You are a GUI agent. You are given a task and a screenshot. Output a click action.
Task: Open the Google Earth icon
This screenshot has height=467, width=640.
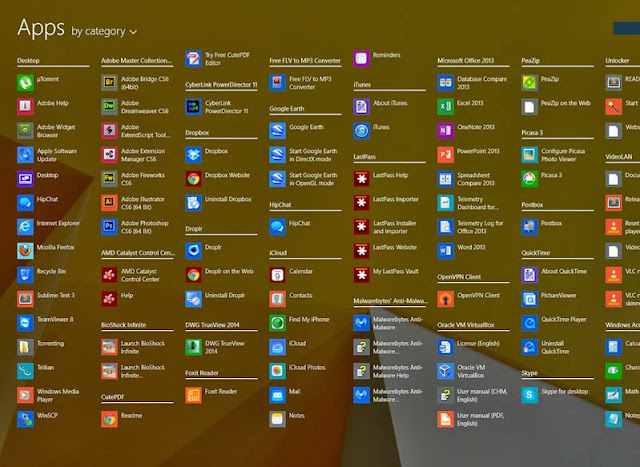pos(278,131)
